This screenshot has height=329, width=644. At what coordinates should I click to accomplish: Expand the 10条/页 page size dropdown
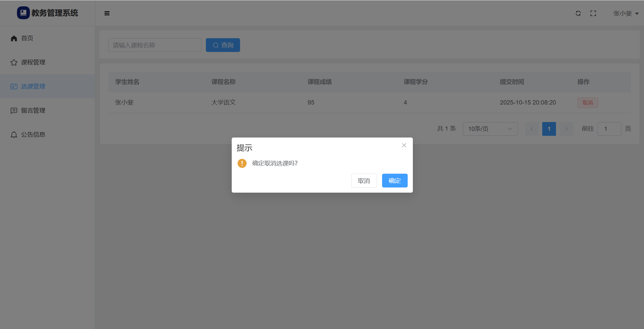pyautogui.click(x=490, y=129)
